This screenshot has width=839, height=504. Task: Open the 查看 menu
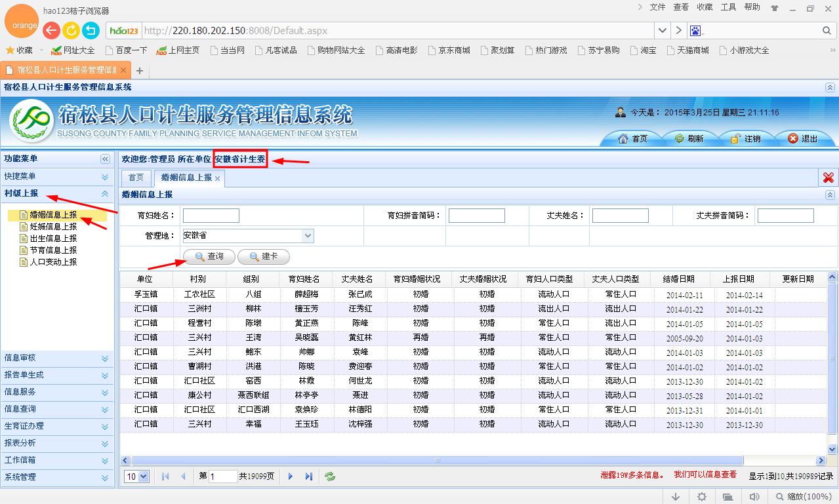(x=681, y=7)
